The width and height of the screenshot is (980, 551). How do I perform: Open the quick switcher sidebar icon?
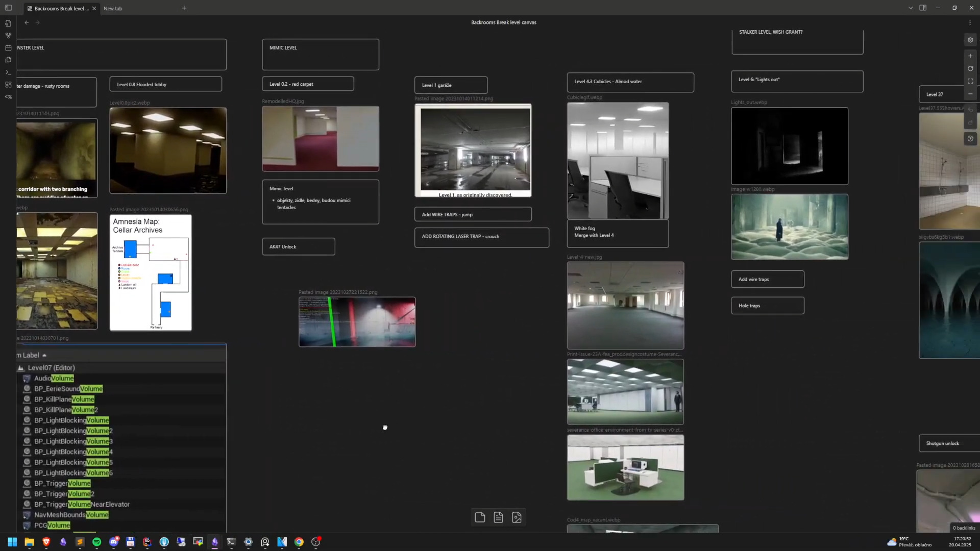8,23
